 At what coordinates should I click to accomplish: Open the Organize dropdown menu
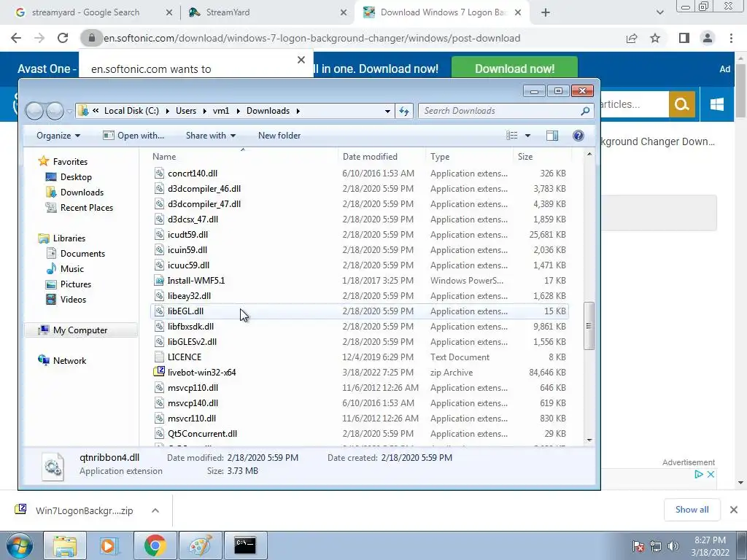coord(58,136)
